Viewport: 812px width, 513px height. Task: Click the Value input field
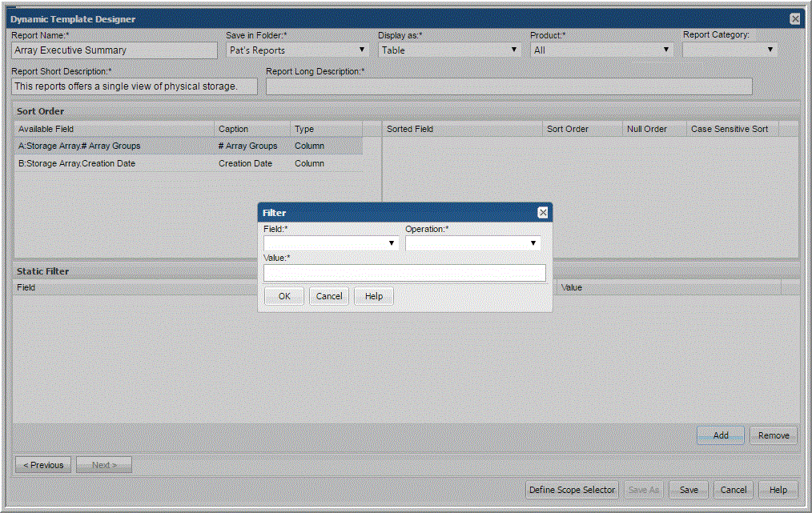tap(404, 273)
